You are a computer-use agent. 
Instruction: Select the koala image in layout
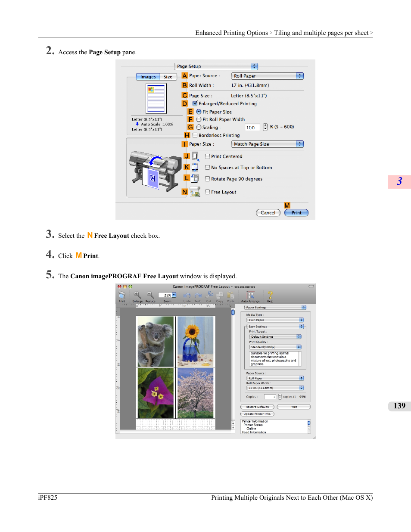(156, 341)
